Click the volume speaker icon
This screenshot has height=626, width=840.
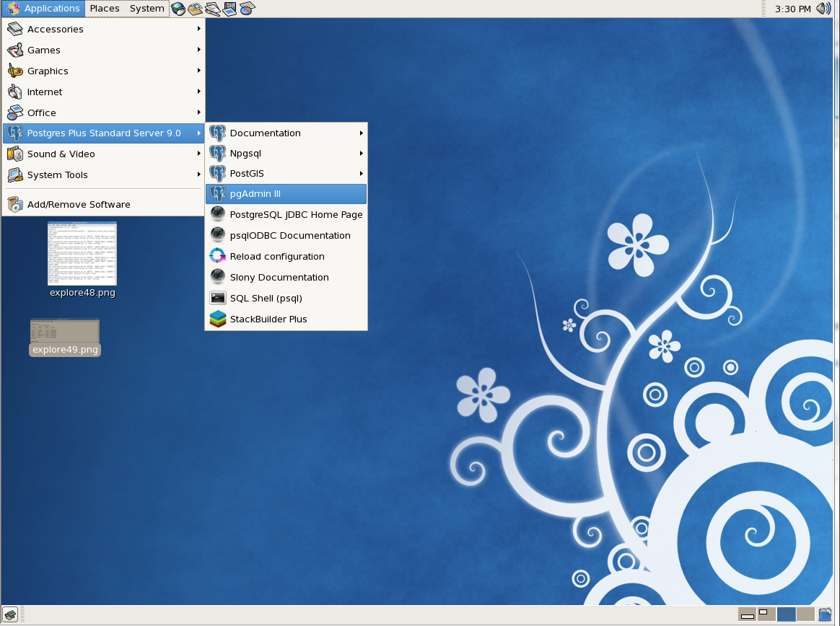823,9
